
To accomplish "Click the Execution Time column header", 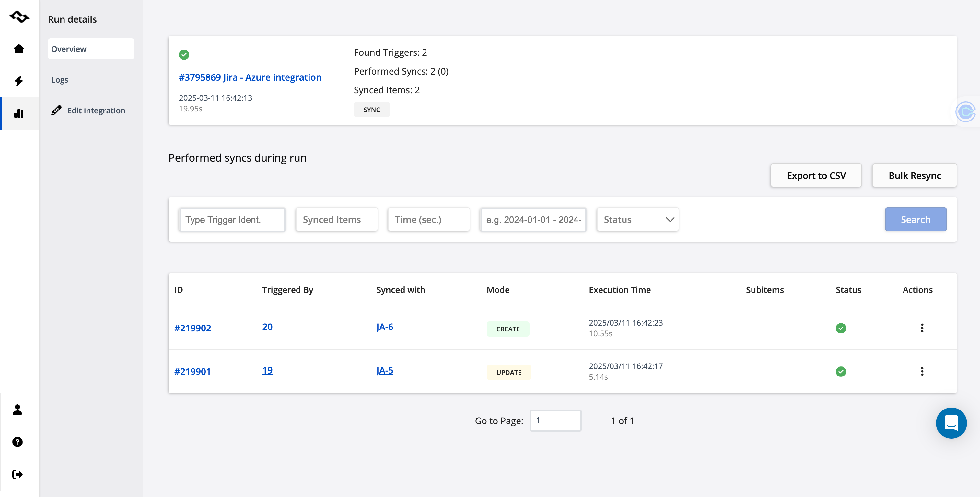I will (x=620, y=289).
